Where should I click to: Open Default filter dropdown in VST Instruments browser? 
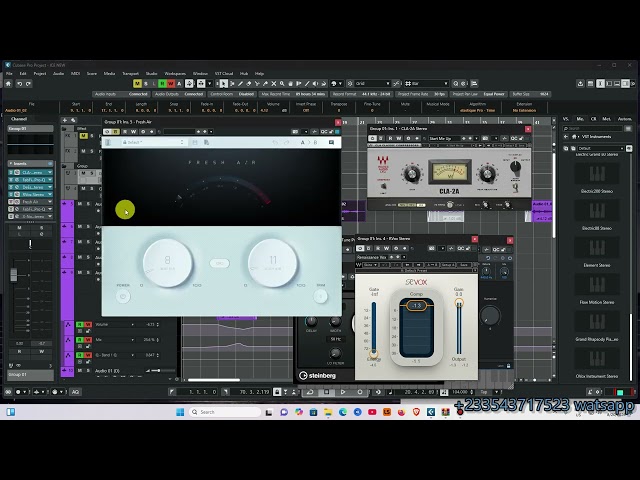[x=600, y=148]
